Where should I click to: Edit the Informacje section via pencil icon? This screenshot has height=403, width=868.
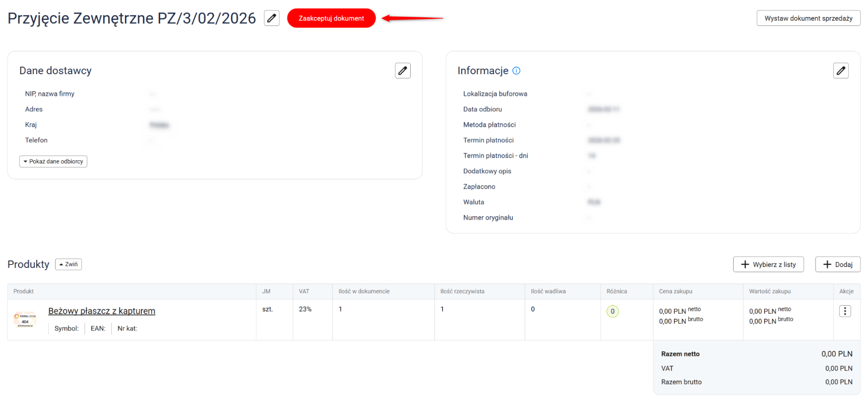click(x=841, y=70)
